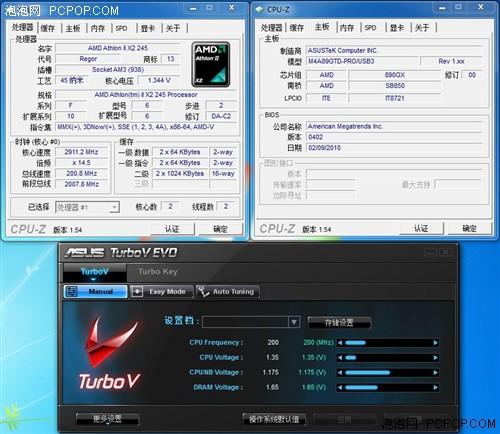500x434 pixels.
Task: Click the CPU Voltage slider's left arrow
Action: click(340, 358)
